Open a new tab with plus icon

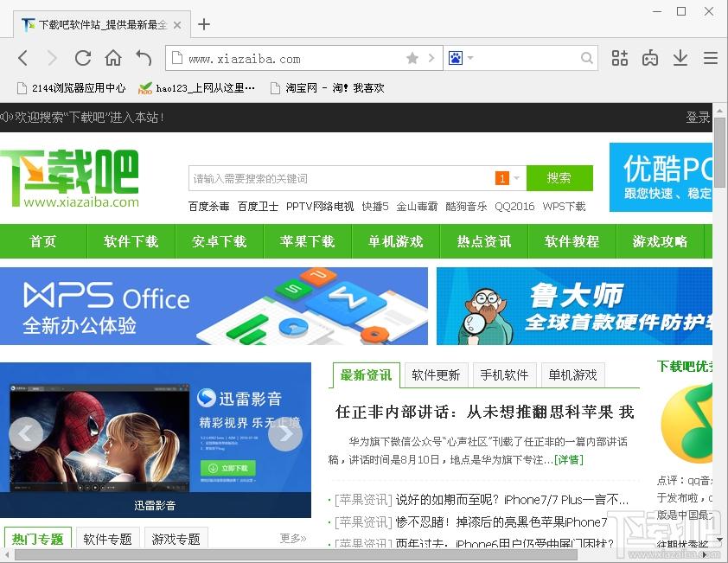pyautogui.click(x=204, y=24)
